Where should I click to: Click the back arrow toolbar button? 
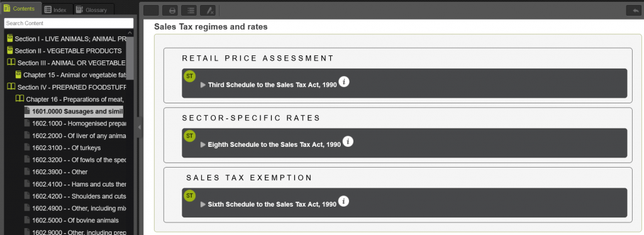pos(633,11)
